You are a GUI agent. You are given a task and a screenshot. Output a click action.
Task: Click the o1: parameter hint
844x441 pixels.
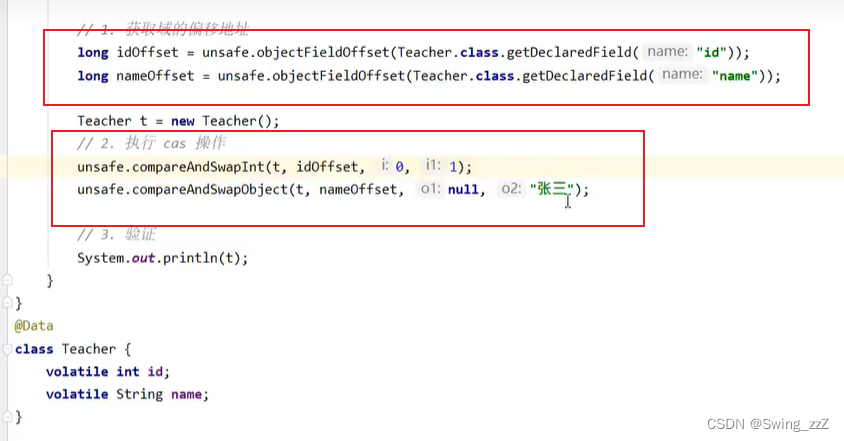point(430,188)
